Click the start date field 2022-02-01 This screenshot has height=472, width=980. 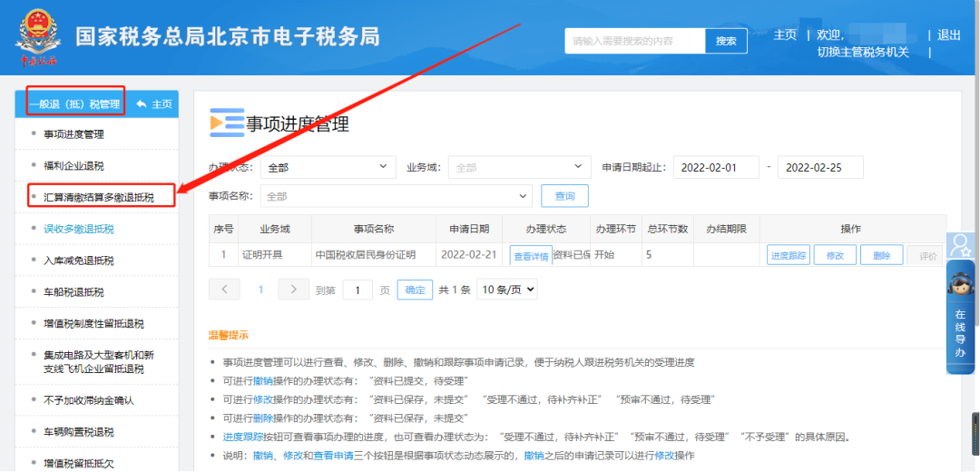pyautogui.click(x=716, y=168)
